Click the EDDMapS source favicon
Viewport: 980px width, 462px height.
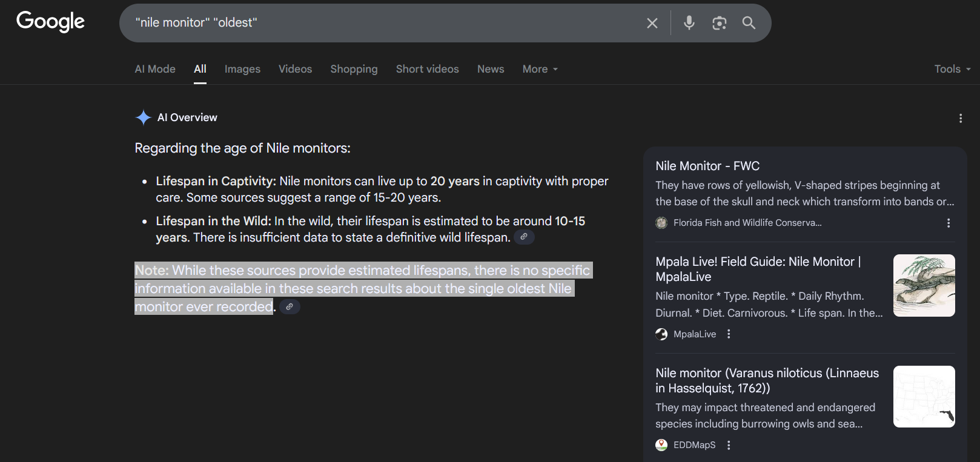[661, 445]
